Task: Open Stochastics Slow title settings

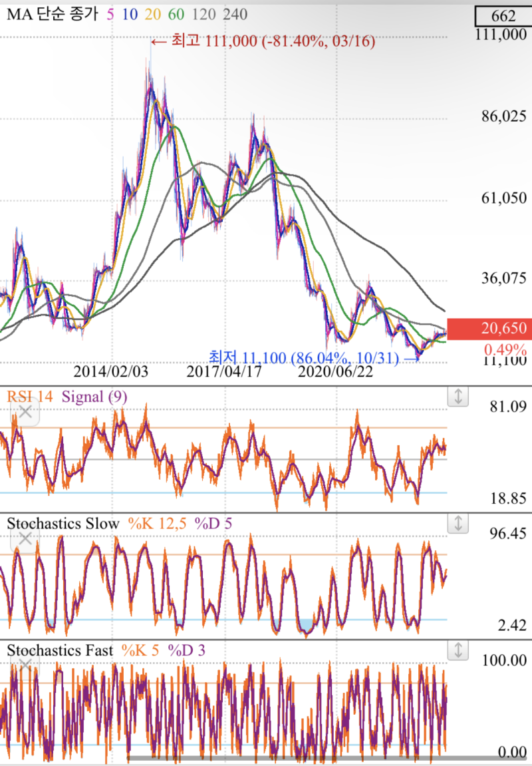Action: 63,524
